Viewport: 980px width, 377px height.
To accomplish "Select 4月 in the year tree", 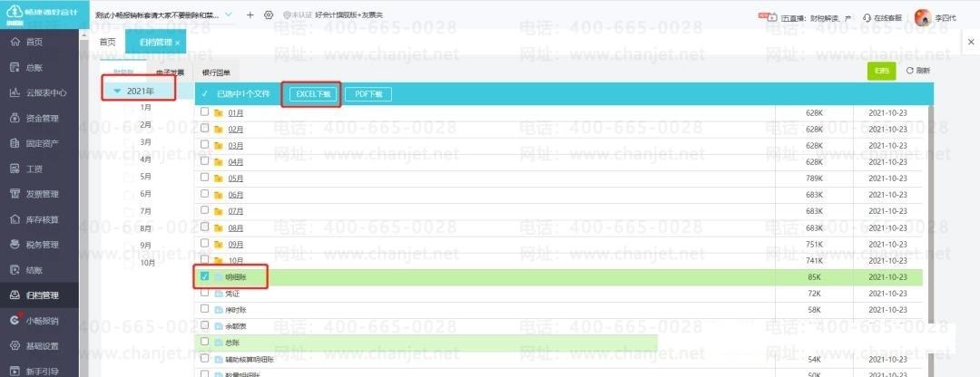I will coord(146,159).
